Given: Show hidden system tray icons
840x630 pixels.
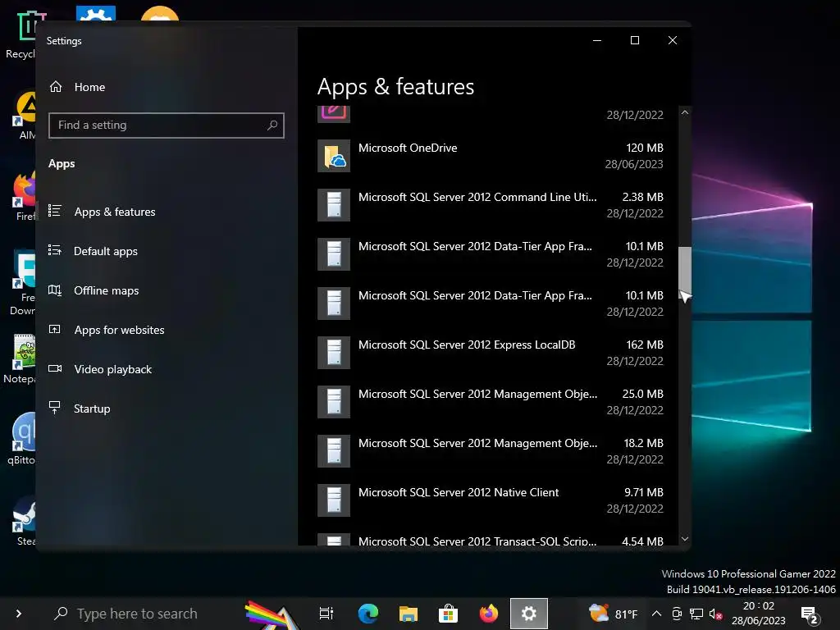Looking at the screenshot, I should (x=656, y=614).
